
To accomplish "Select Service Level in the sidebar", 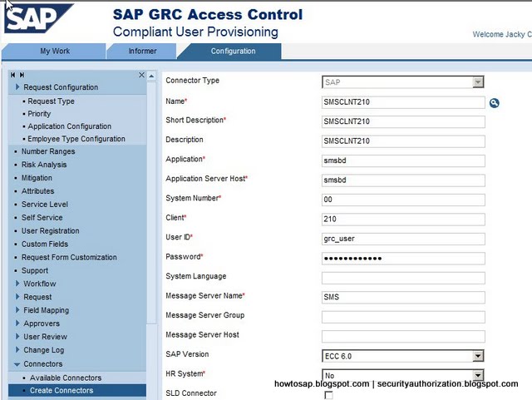I will [x=45, y=205].
